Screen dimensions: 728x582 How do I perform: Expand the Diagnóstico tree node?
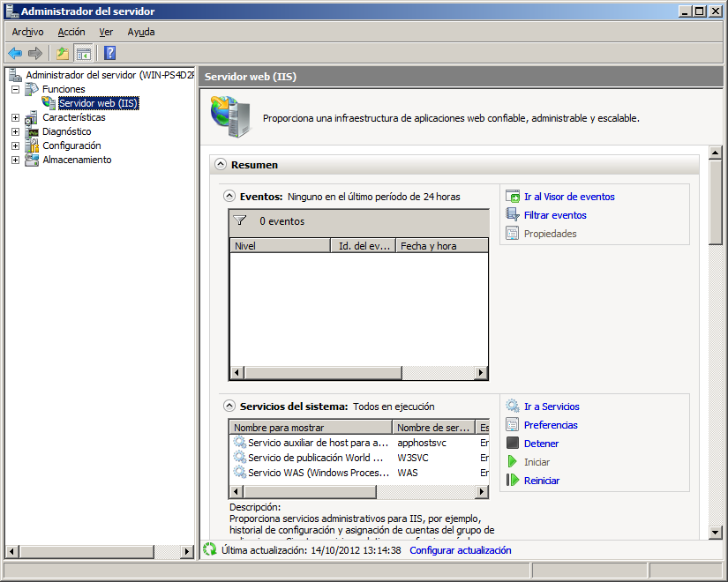pyautogui.click(x=13, y=131)
